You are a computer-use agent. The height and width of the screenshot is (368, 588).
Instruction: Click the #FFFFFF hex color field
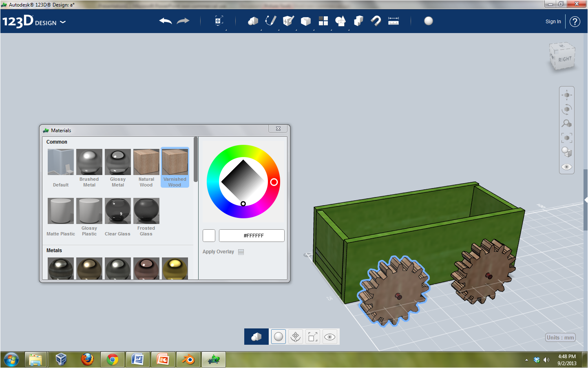click(252, 235)
